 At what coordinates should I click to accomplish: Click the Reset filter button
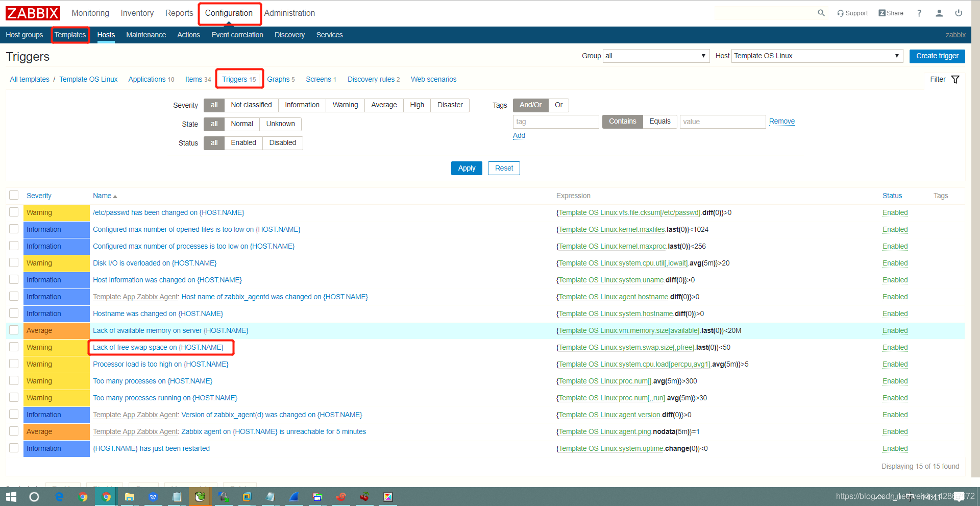(504, 168)
